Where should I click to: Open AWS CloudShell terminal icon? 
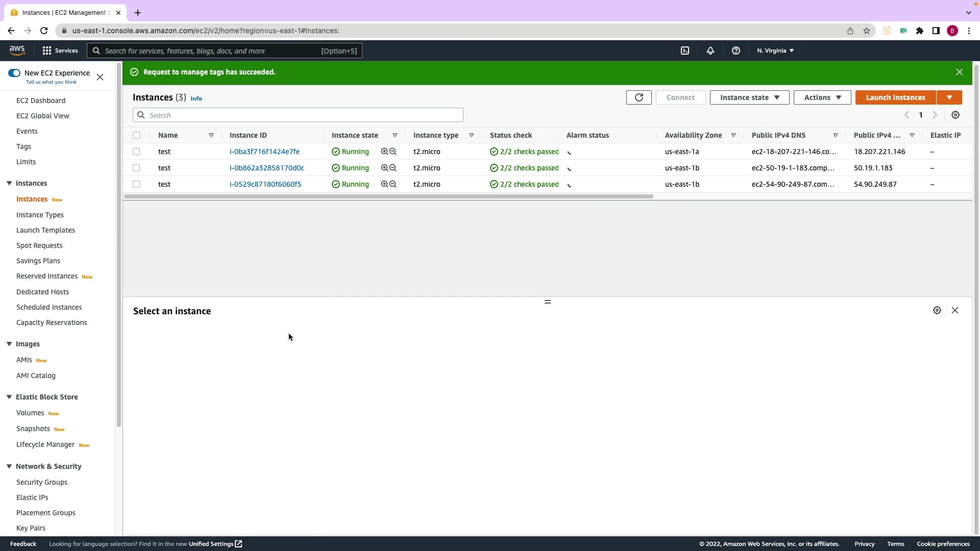click(685, 51)
